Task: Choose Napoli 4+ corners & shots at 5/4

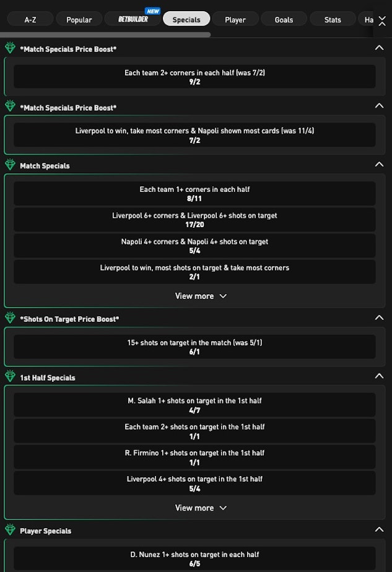Action: (x=194, y=246)
